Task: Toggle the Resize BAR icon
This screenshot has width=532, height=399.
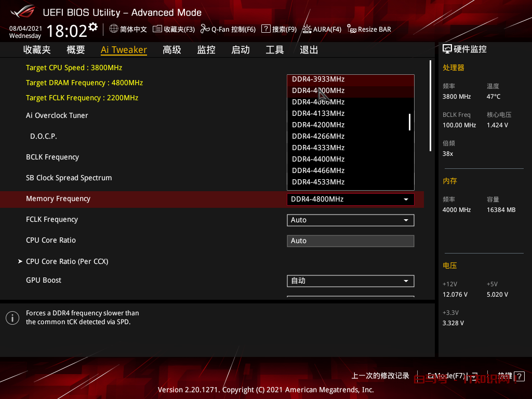Action: pyautogui.click(x=352, y=29)
